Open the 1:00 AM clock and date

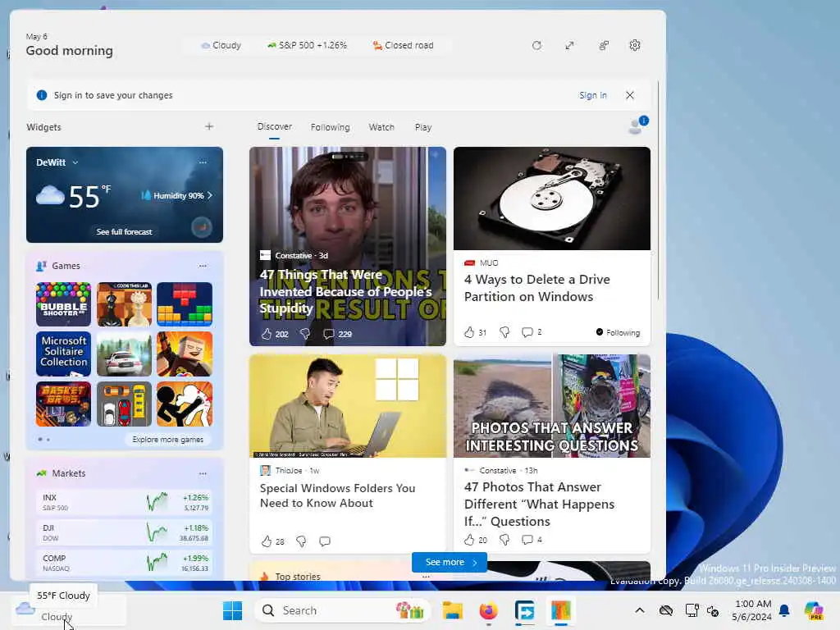point(752,610)
